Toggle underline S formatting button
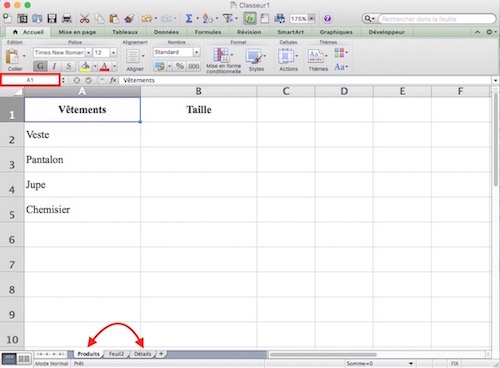500x368 pixels. point(69,66)
